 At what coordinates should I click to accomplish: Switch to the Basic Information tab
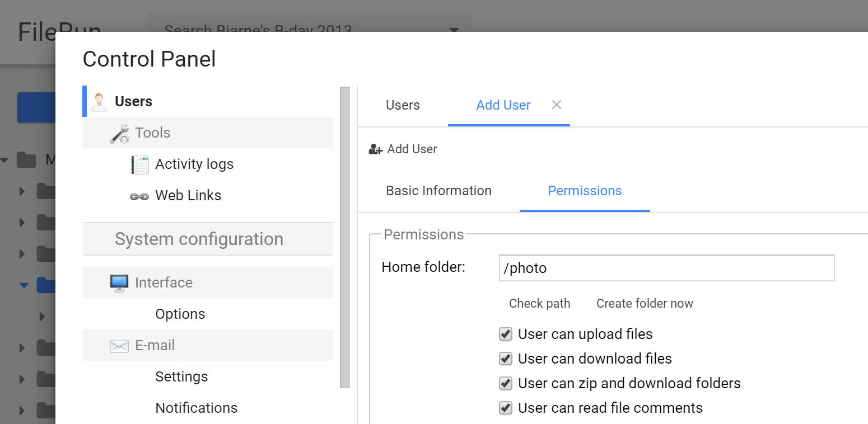[438, 191]
